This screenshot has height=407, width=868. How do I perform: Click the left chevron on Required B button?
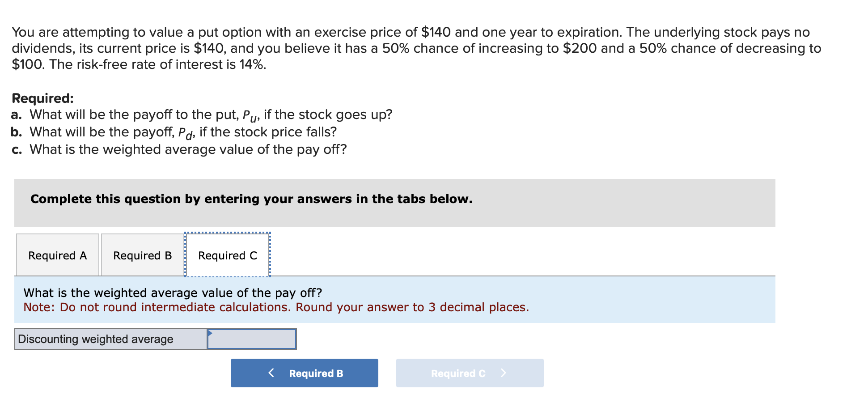(271, 373)
